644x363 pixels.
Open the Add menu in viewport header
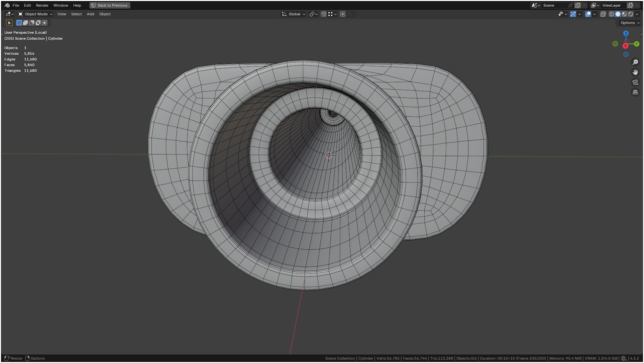(90, 14)
